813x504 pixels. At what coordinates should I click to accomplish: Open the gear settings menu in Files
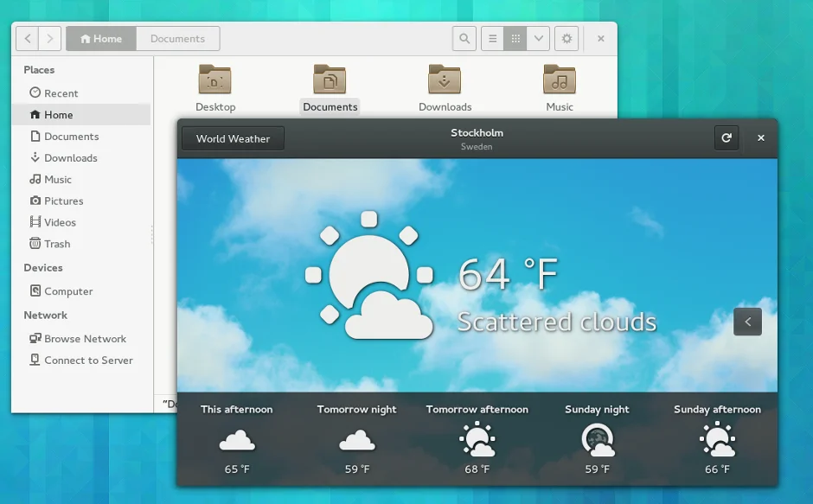coord(567,39)
